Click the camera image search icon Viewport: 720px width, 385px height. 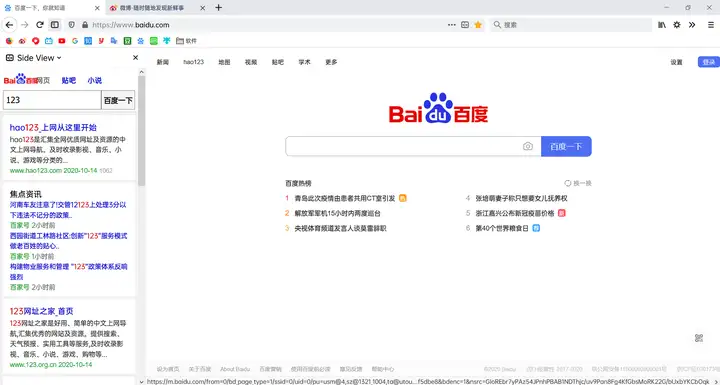click(x=528, y=146)
